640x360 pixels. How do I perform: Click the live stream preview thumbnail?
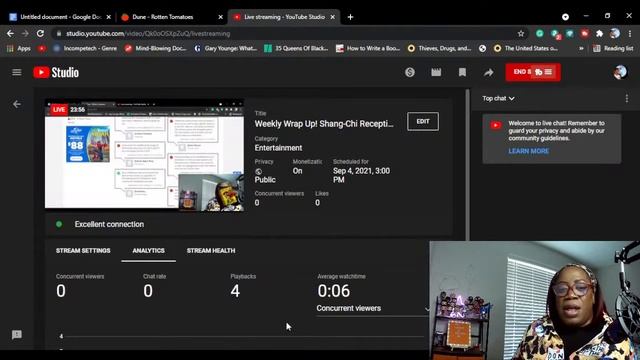144,154
